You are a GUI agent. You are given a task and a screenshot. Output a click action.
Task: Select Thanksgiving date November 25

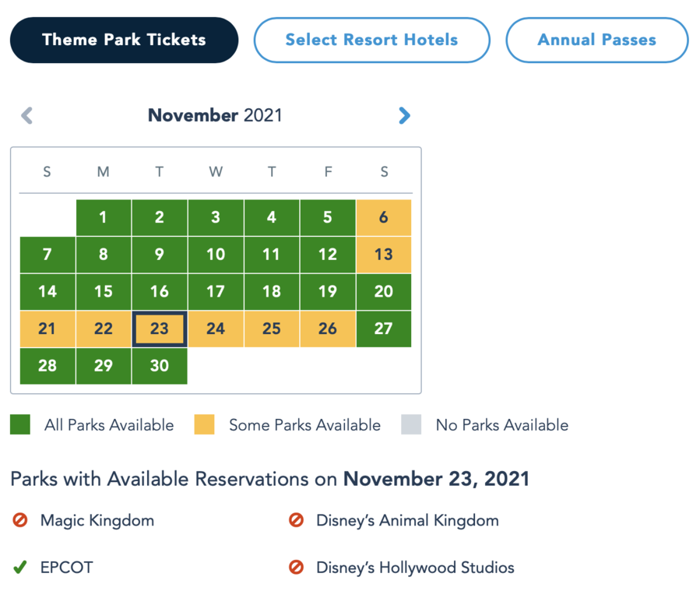pos(272,329)
